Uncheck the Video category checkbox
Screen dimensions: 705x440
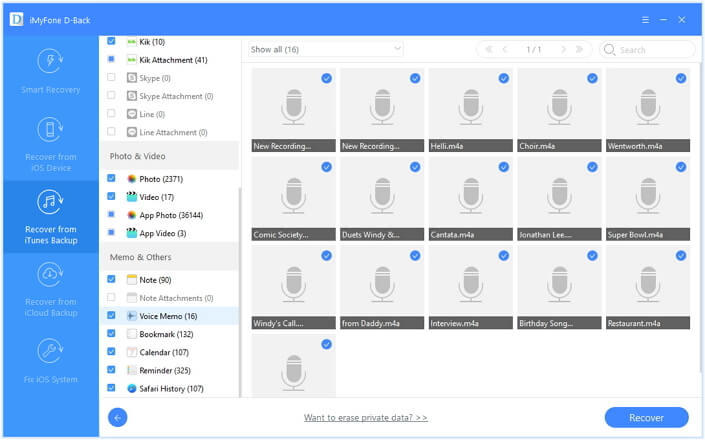click(112, 197)
